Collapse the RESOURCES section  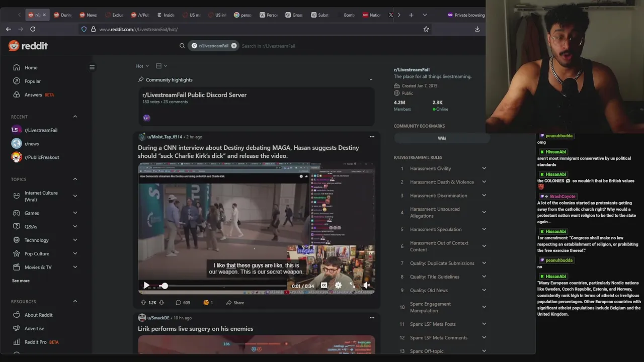(75, 301)
